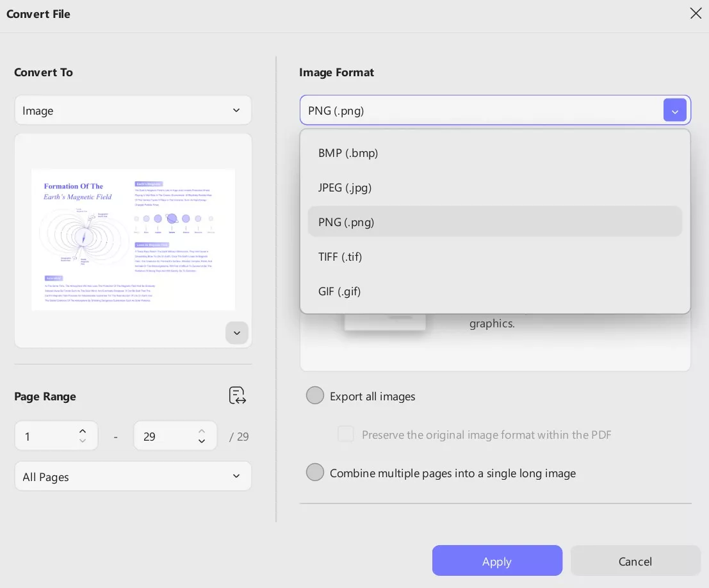Screen dimensions: 709x588
Task: Click the Cancel button
Action: 635,560
